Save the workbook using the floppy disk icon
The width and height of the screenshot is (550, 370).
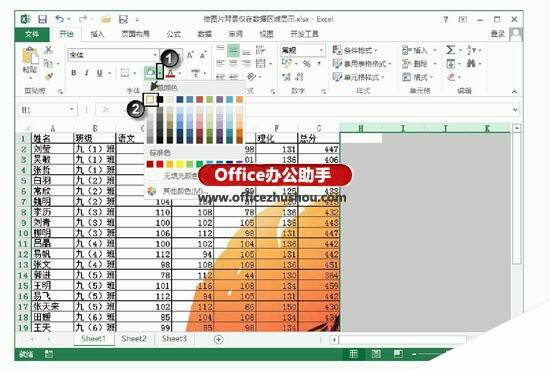(x=42, y=19)
